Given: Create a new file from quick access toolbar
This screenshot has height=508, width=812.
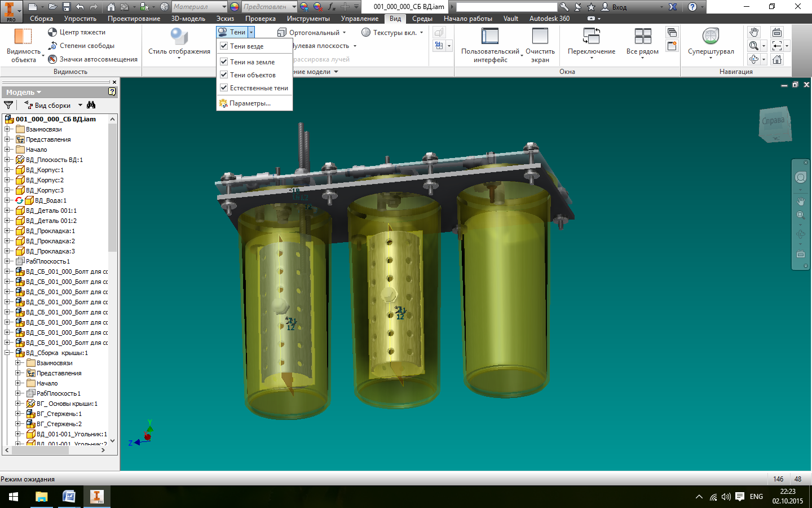Looking at the screenshot, I should point(33,7).
